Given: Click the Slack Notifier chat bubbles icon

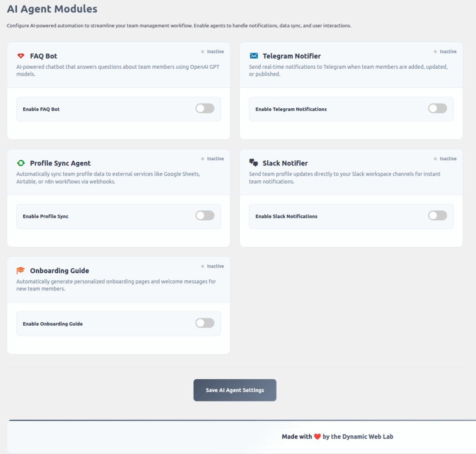Looking at the screenshot, I should click(253, 163).
